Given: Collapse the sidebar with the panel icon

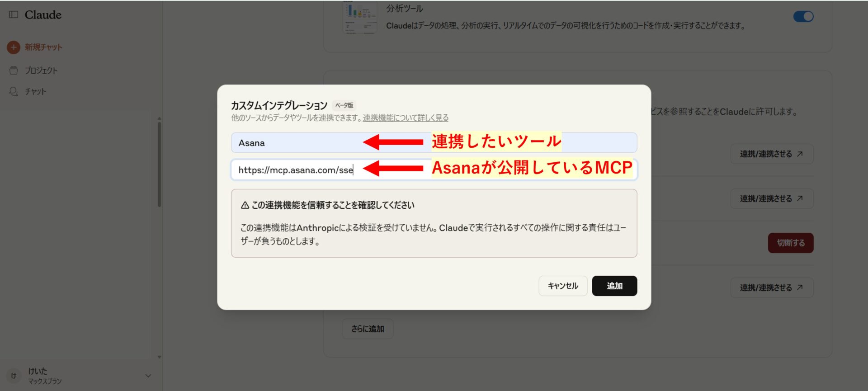Looking at the screenshot, I should 14,14.
